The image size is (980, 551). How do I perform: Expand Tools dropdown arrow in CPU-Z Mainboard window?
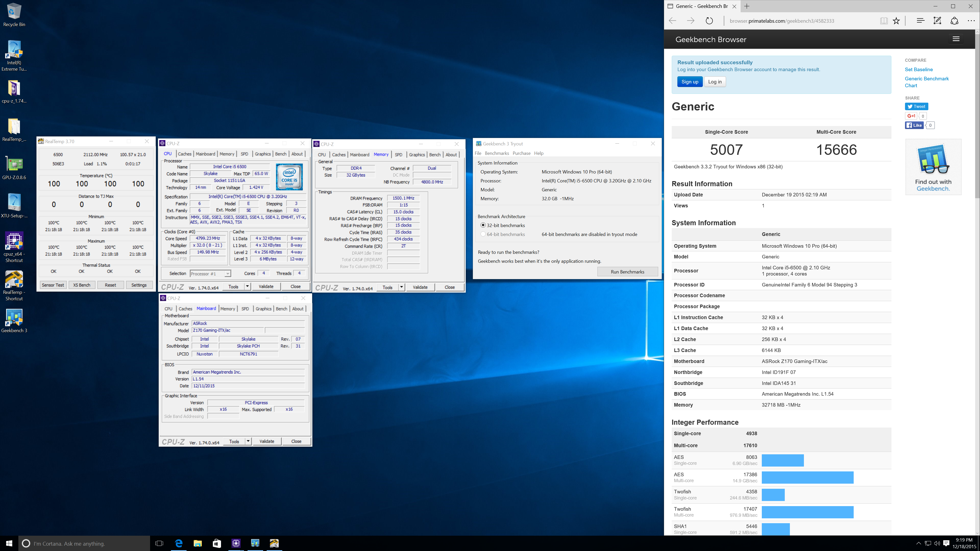[x=248, y=441]
